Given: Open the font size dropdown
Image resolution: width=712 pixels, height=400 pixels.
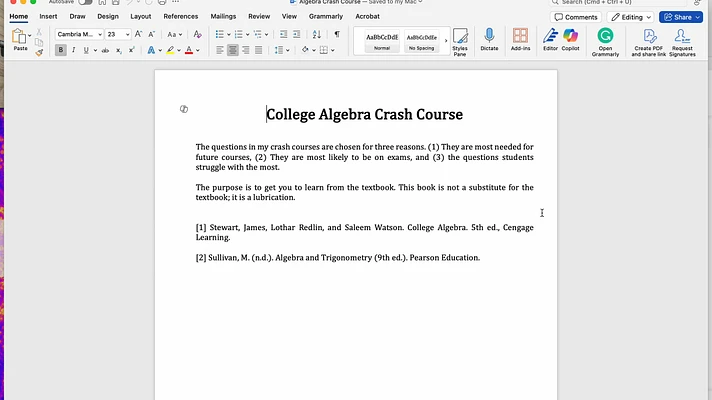Looking at the screenshot, I should (128, 35).
